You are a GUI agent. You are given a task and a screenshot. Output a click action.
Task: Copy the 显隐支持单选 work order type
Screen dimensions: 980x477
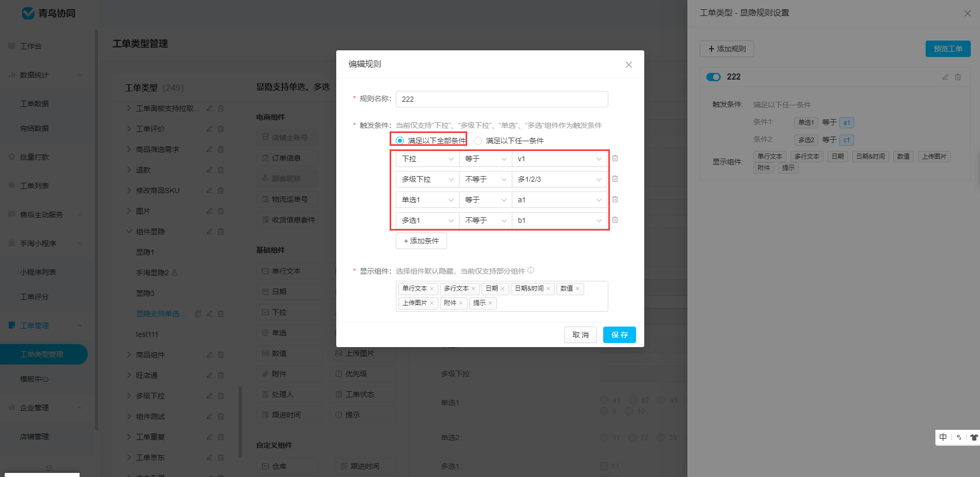198,314
